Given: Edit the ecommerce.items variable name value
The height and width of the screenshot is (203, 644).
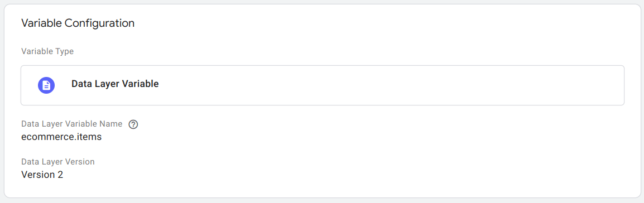Looking at the screenshot, I should [61, 137].
